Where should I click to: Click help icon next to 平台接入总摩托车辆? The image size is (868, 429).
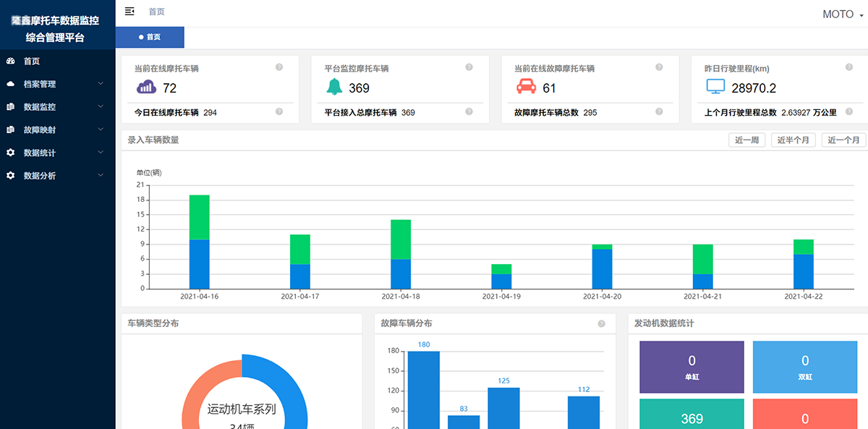[x=469, y=111]
